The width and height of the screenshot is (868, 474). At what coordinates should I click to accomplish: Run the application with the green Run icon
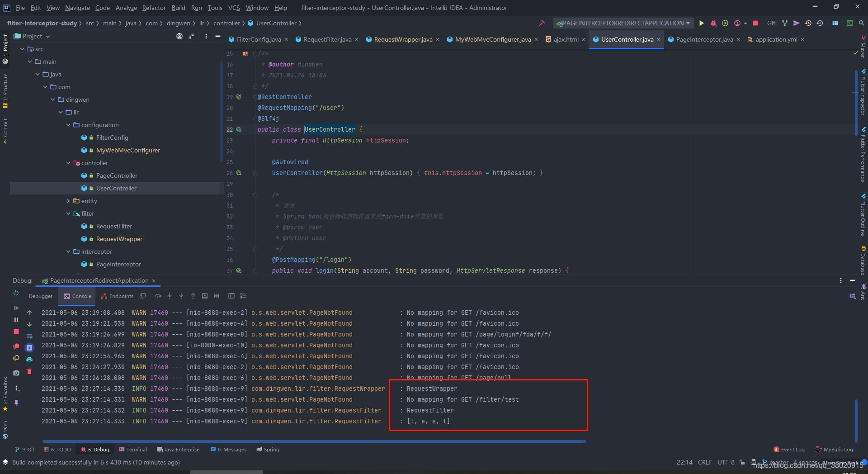pos(702,23)
